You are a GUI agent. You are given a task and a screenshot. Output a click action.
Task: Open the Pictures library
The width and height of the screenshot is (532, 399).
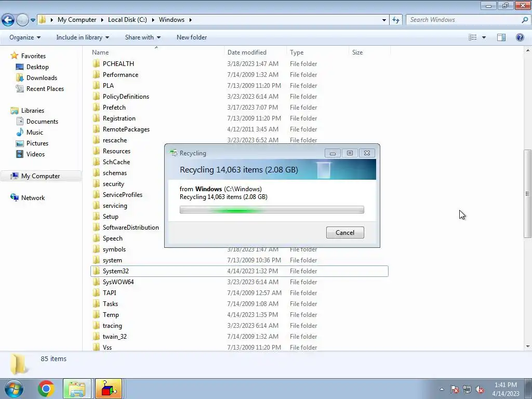[37, 143]
